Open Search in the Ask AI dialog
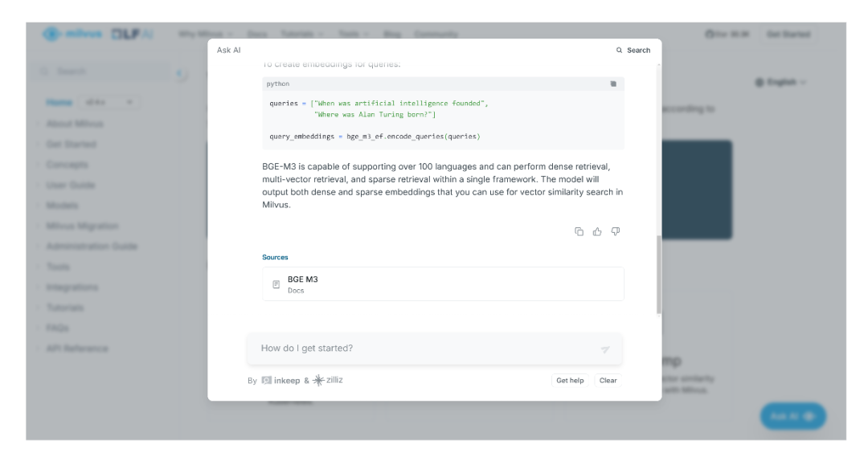868x465 pixels. pos(633,51)
